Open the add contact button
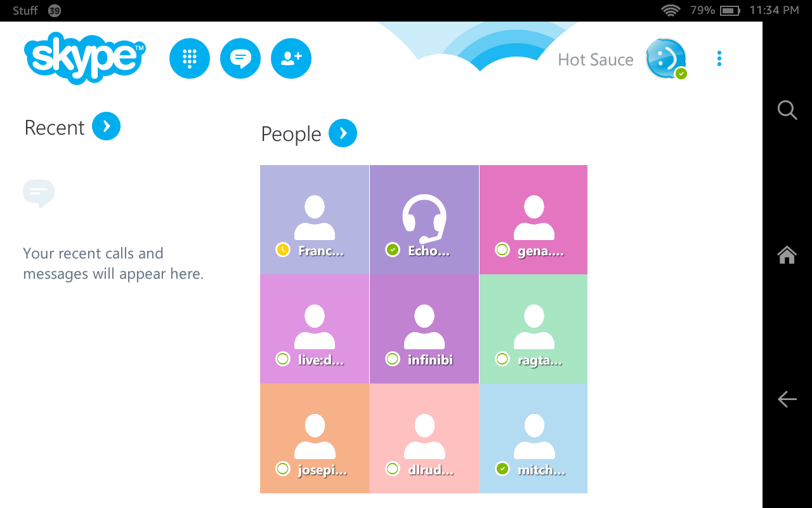812x508 pixels. (291, 58)
